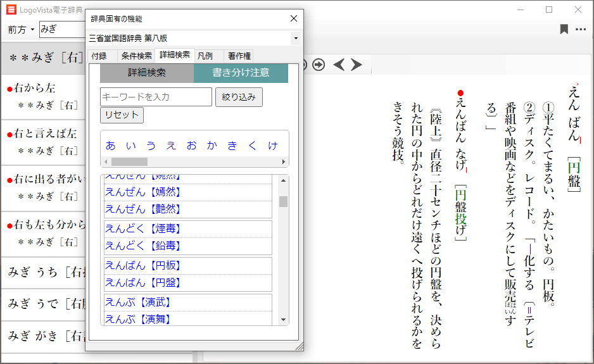Select the 著作権 tab
Image resolution: width=594 pixels, height=364 pixels.
point(239,56)
